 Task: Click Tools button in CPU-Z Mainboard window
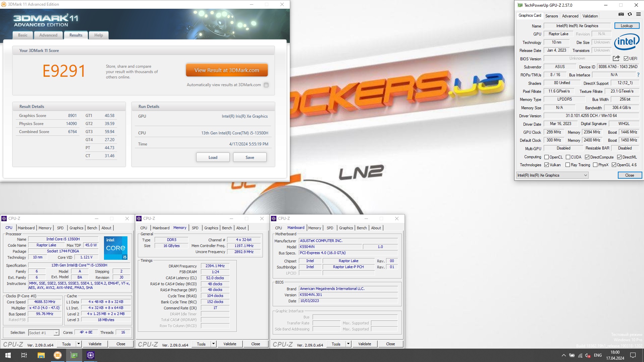click(x=336, y=344)
